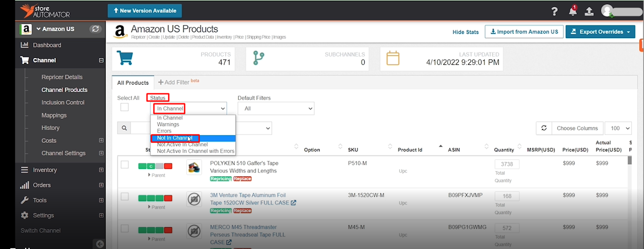
Task: Check the POLYKEN 510 Gaffer's Tape row checkbox
Action: [125, 164]
